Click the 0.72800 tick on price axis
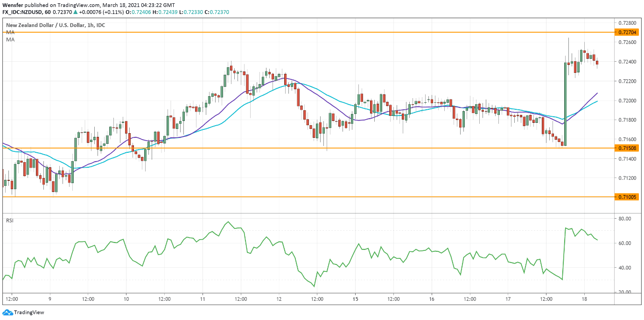 [627, 23]
